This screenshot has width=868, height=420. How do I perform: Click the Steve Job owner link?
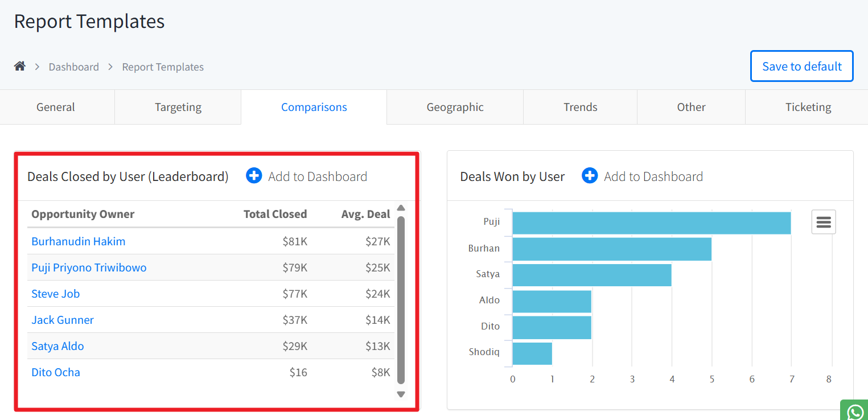[56, 294]
